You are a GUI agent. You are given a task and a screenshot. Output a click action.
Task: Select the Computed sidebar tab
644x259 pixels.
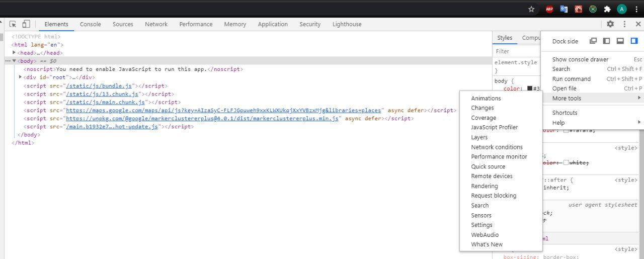[x=531, y=38]
